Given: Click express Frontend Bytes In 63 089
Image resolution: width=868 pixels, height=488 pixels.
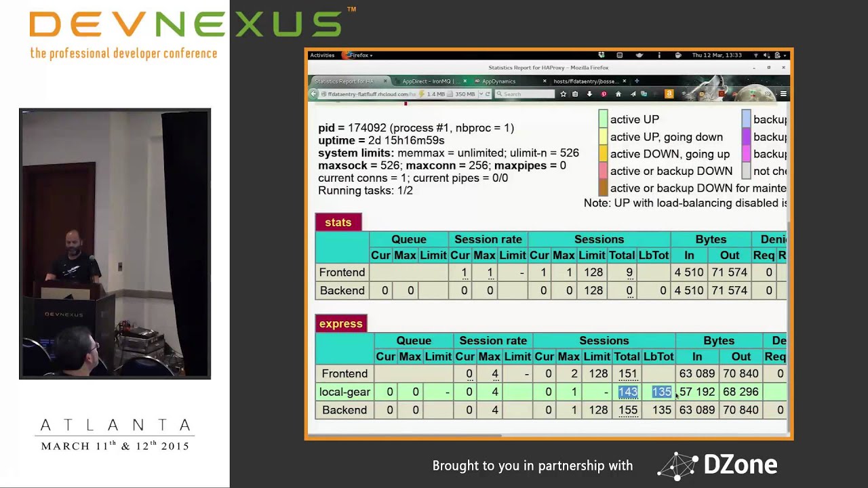Looking at the screenshot, I should coord(697,373).
